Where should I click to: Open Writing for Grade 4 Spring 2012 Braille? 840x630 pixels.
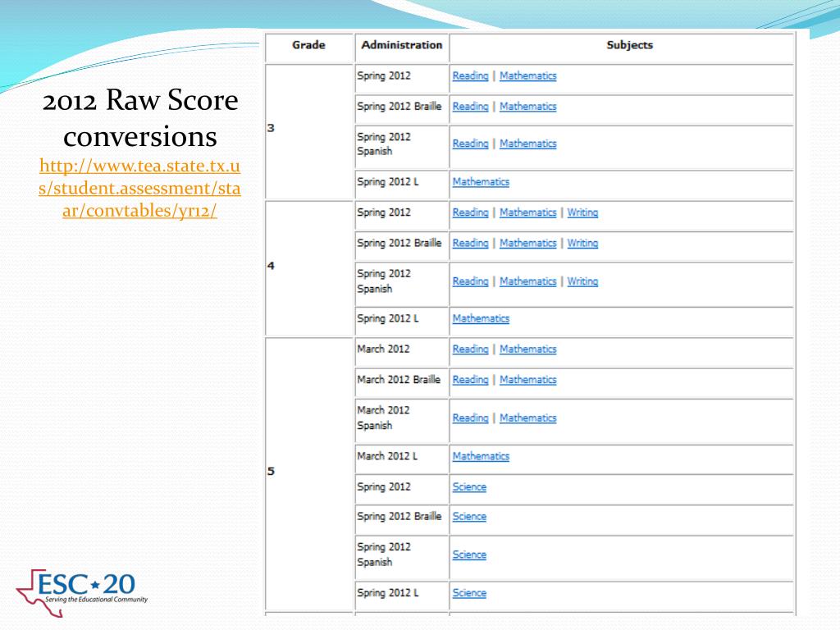pyautogui.click(x=582, y=243)
